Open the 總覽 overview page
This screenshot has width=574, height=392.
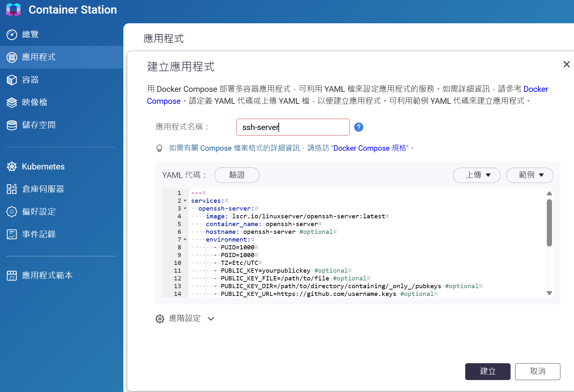coord(30,34)
